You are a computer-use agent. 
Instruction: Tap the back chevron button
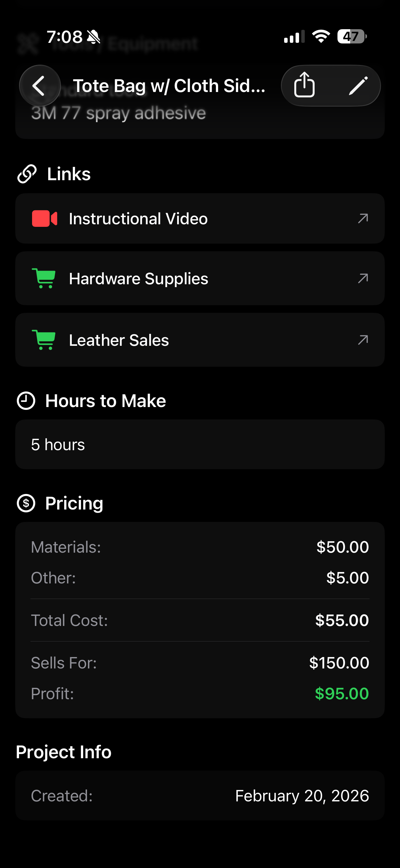(39, 86)
